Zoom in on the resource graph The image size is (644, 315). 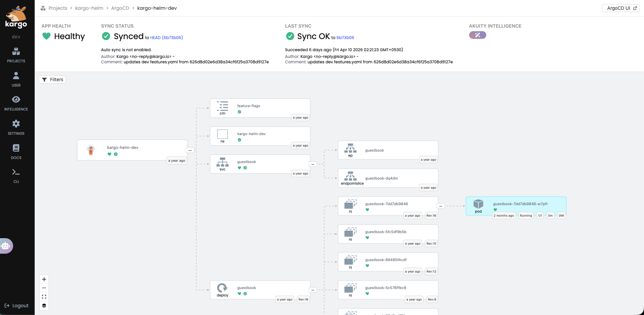(44, 279)
